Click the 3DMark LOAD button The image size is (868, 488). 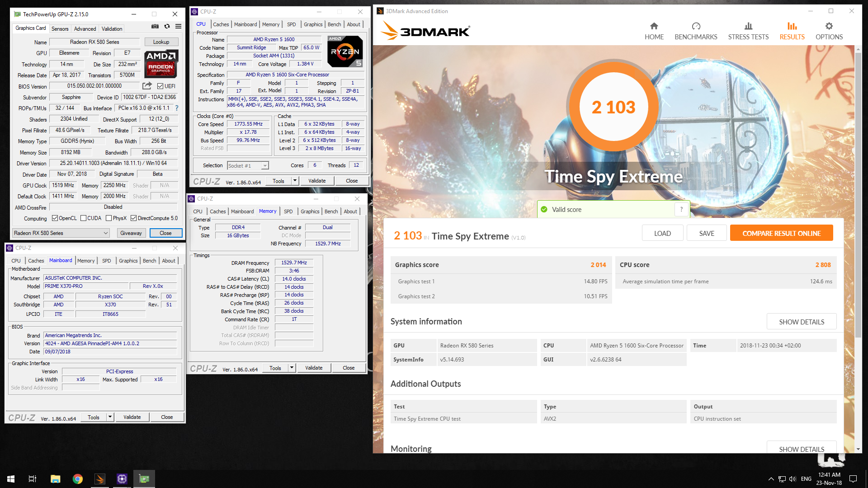point(662,233)
